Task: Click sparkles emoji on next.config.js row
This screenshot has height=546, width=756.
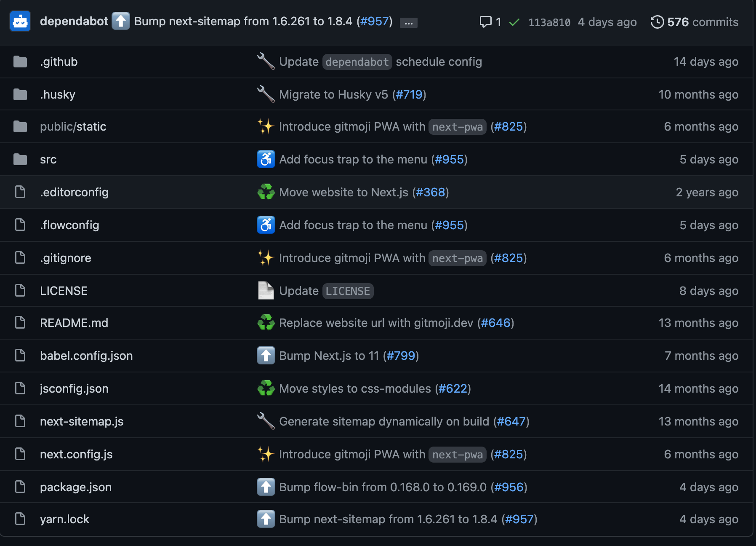Action: click(266, 454)
